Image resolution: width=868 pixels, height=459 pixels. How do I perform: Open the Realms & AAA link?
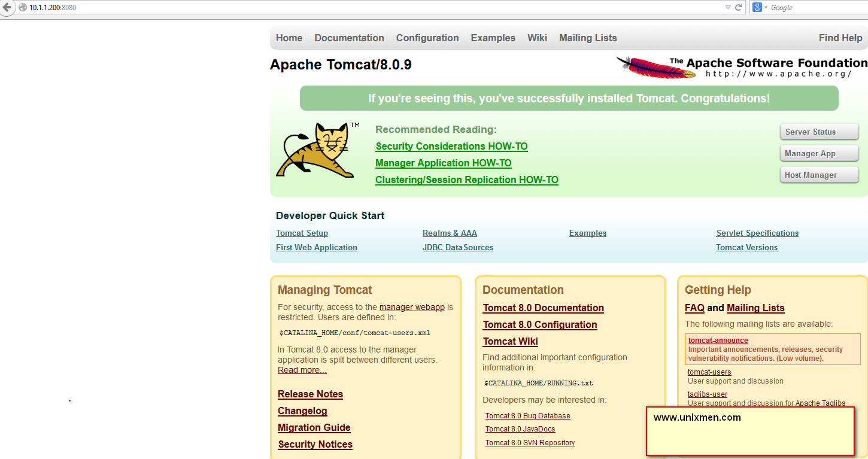[x=450, y=233]
